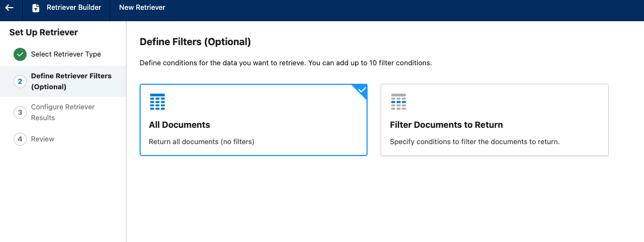
Task: Click the blue All Documents table icon
Action: pos(157,102)
